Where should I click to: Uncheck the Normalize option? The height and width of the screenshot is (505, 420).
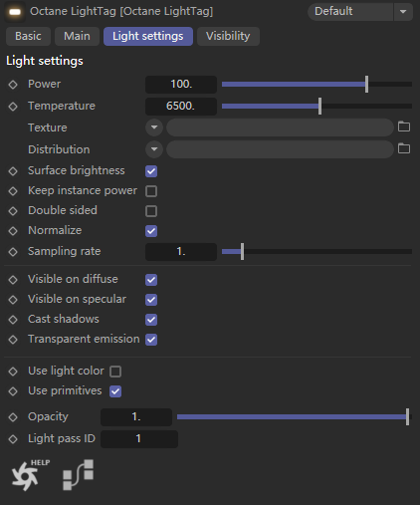click(x=151, y=231)
